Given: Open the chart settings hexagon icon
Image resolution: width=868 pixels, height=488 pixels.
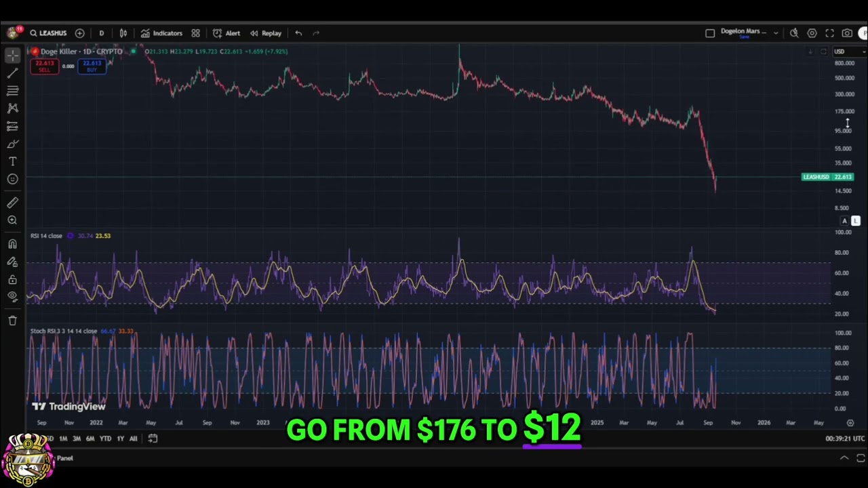Looking at the screenshot, I should click(x=812, y=33).
